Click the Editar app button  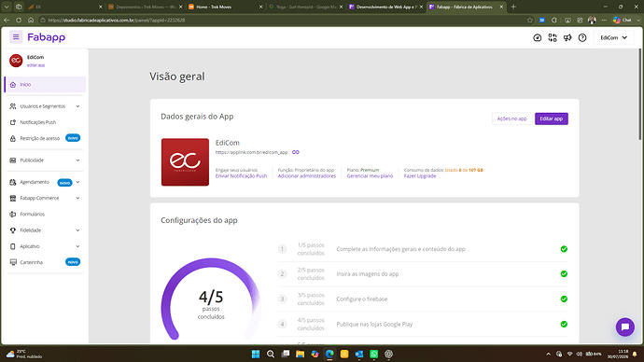(552, 118)
